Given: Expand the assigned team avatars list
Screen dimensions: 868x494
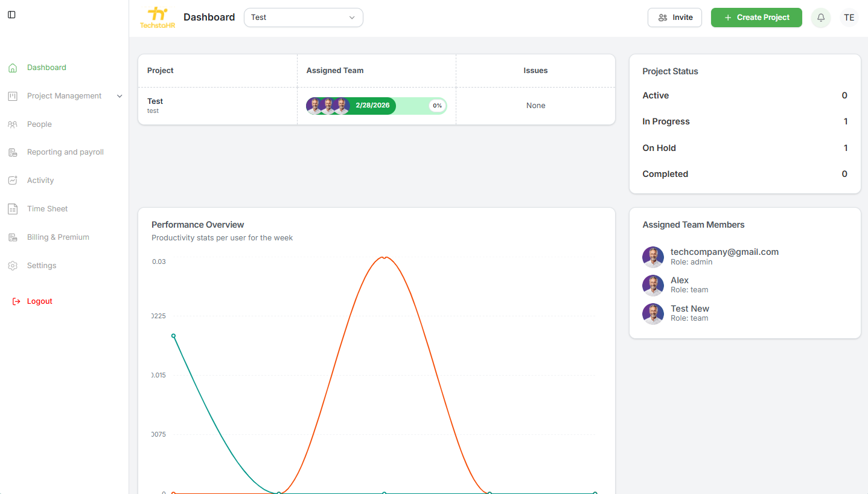Looking at the screenshot, I should coord(328,105).
